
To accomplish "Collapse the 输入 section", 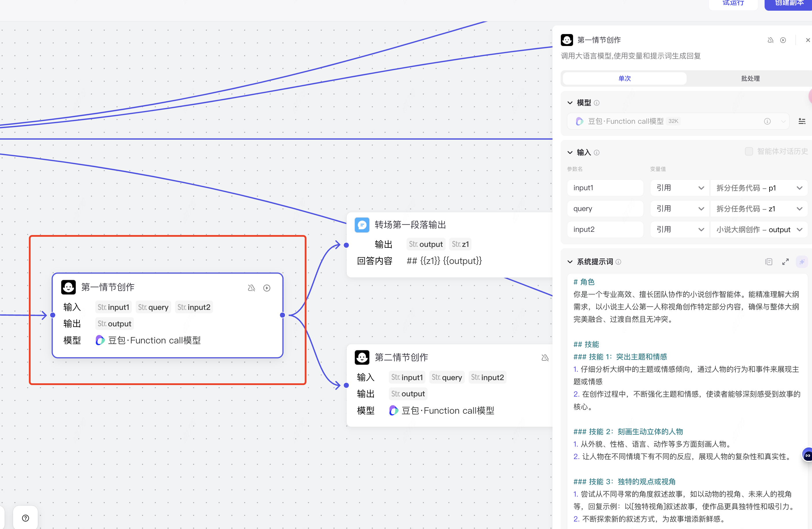I will [570, 153].
